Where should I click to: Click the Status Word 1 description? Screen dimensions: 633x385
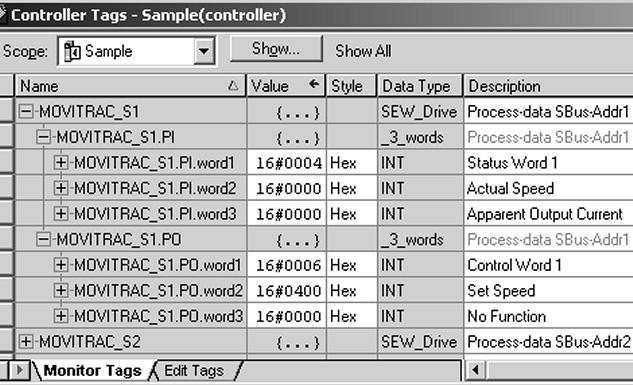point(512,163)
